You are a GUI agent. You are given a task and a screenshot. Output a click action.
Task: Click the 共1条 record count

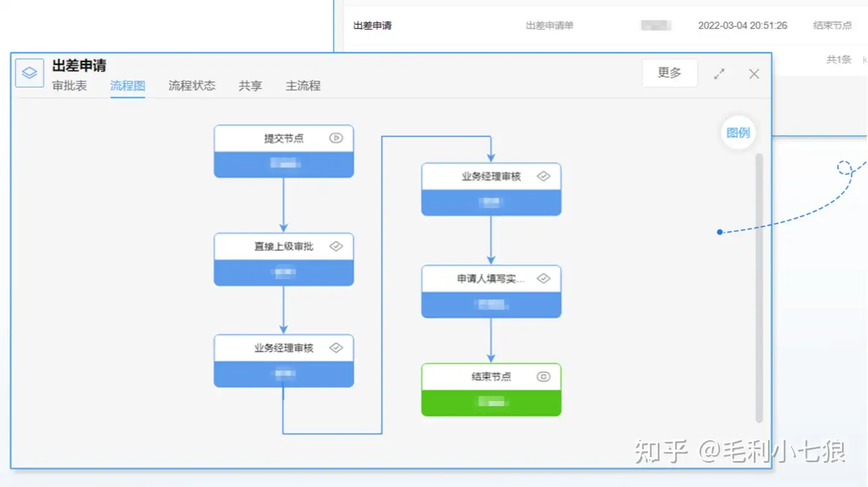[x=838, y=59]
